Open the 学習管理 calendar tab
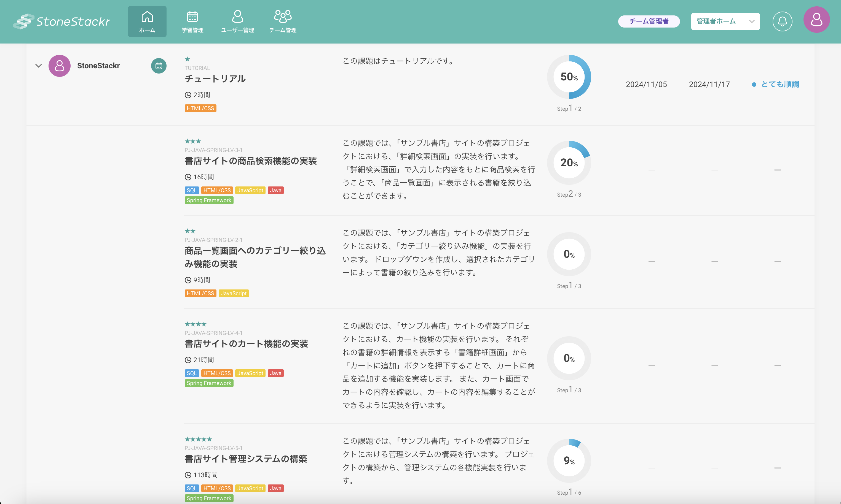This screenshot has height=504, width=841. tap(192, 21)
